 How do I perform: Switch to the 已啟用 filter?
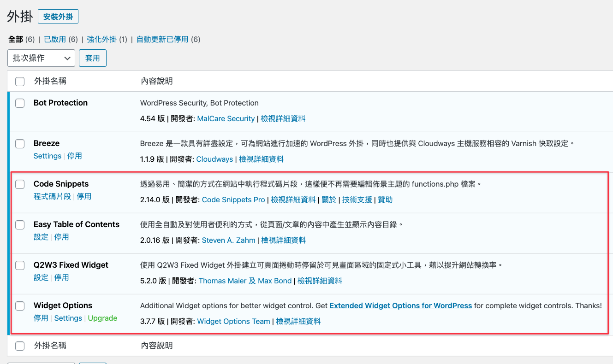click(x=55, y=39)
